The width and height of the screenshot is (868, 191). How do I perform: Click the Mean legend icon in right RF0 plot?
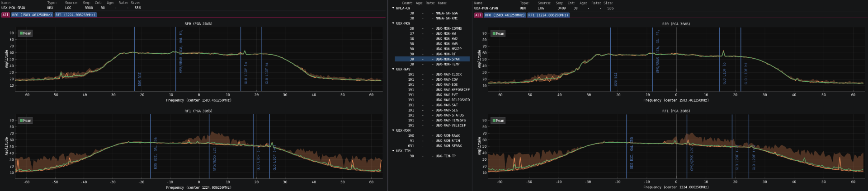point(494,33)
